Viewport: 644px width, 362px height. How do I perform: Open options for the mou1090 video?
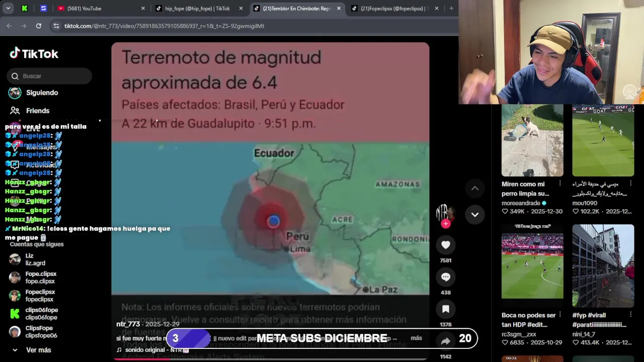630,184
